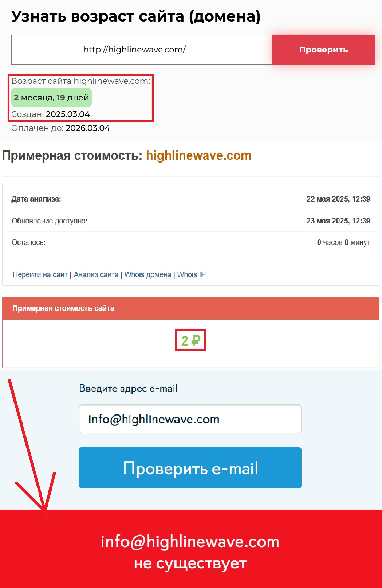Click the red Проверить button

click(x=323, y=50)
